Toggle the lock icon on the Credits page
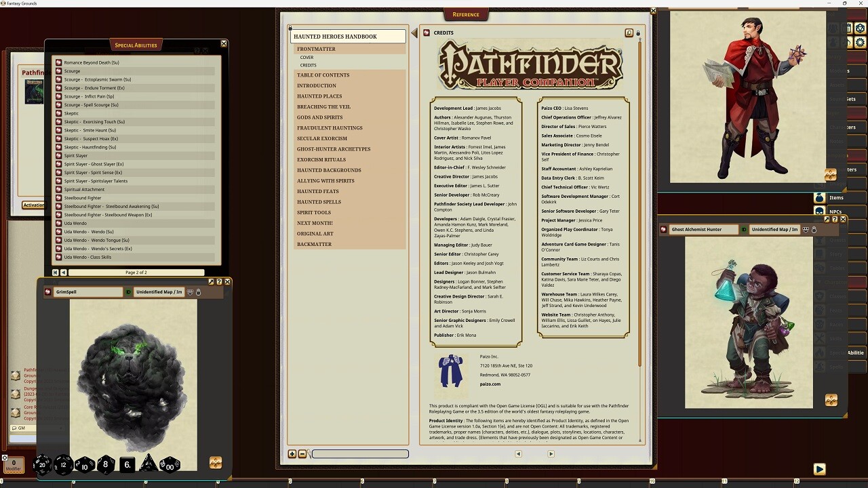This screenshot has height=488, width=868. (637, 34)
